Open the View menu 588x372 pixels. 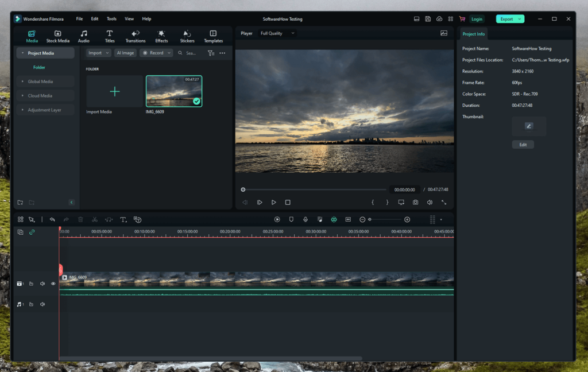pos(129,19)
